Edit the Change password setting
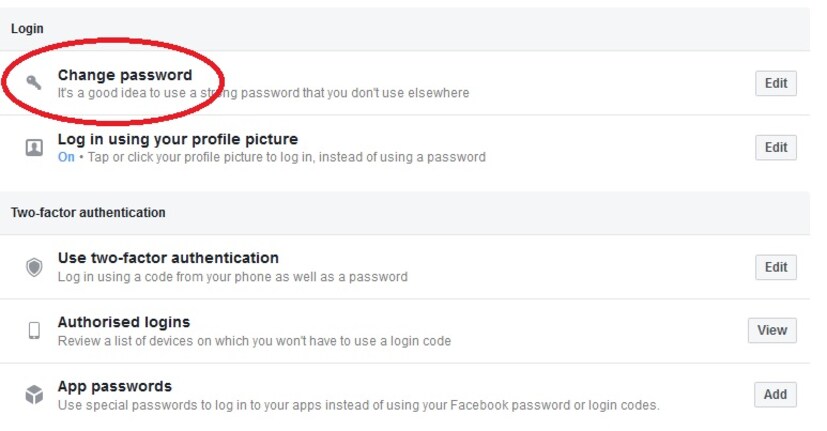 (775, 83)
